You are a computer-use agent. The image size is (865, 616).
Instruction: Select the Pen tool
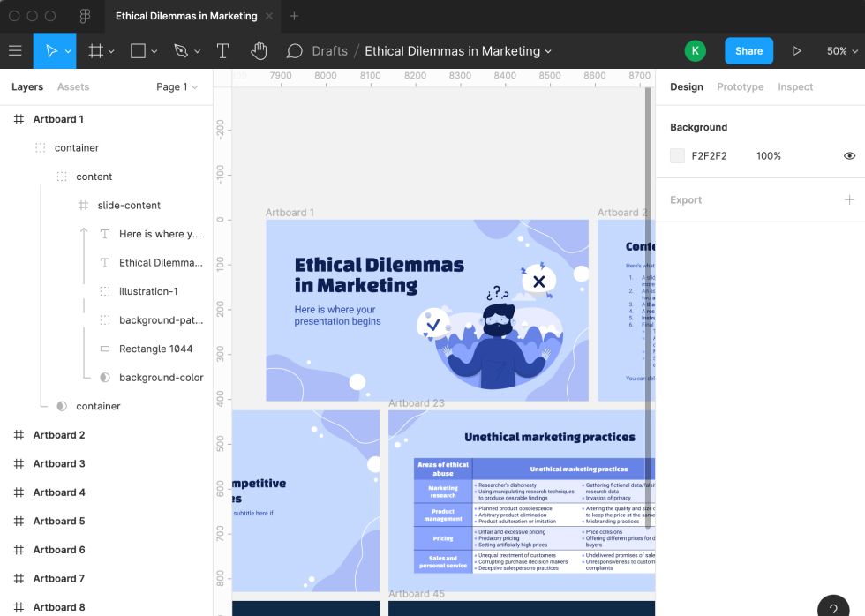(181, 51)
